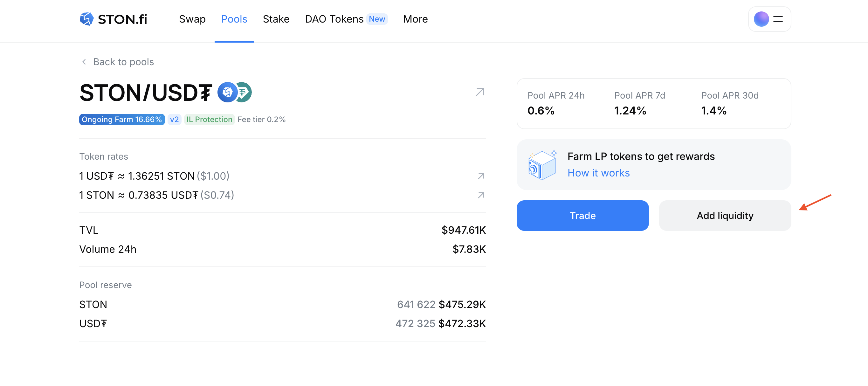Select the Pools navigation tab
Viewport: 868px width, 386px height.
pyautogui.click(x=234, y=19)
